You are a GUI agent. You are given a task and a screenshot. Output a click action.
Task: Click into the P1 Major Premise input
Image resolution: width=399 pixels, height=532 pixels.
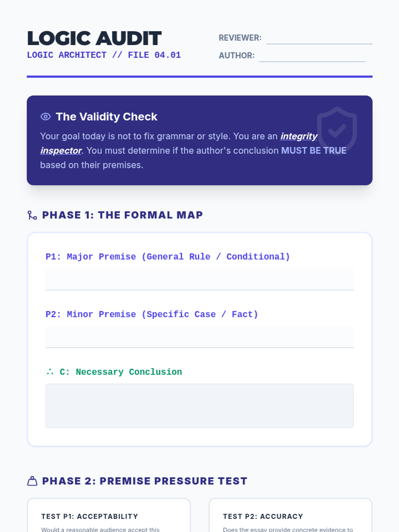pyautogui.click(x=199, y=279)
